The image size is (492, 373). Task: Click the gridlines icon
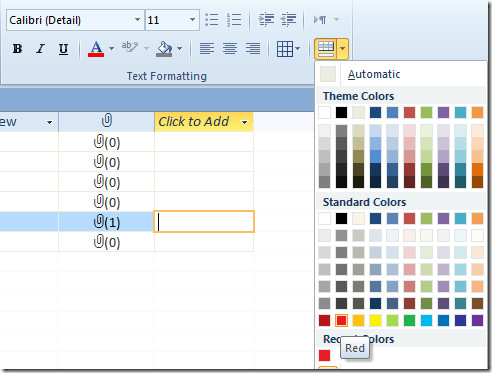[285, 49]
